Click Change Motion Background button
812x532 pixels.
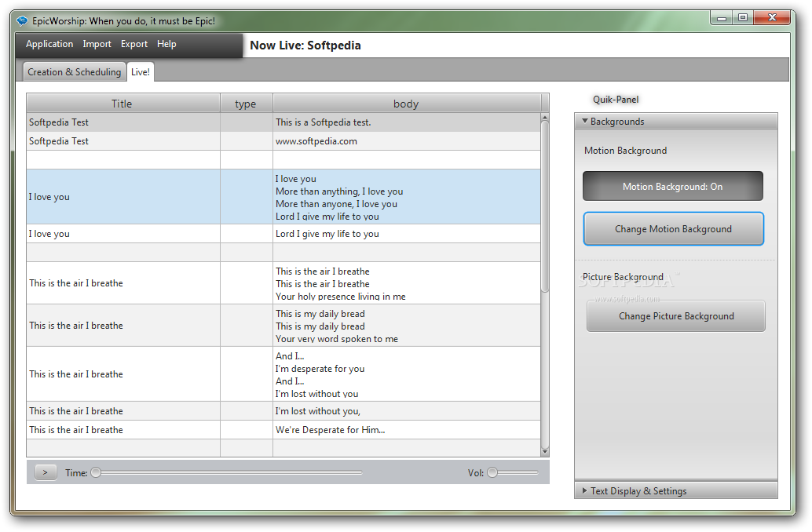[x=673, y=229]
